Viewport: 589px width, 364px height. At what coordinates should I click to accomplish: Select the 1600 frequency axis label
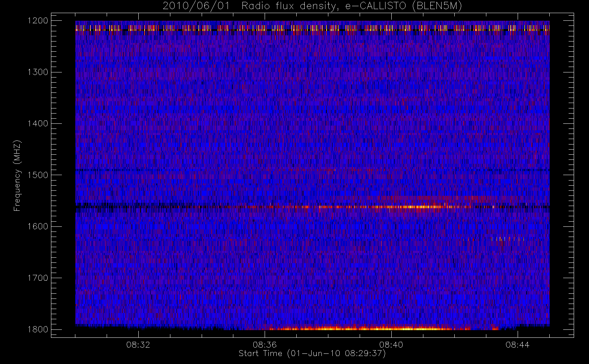[38, 226]
